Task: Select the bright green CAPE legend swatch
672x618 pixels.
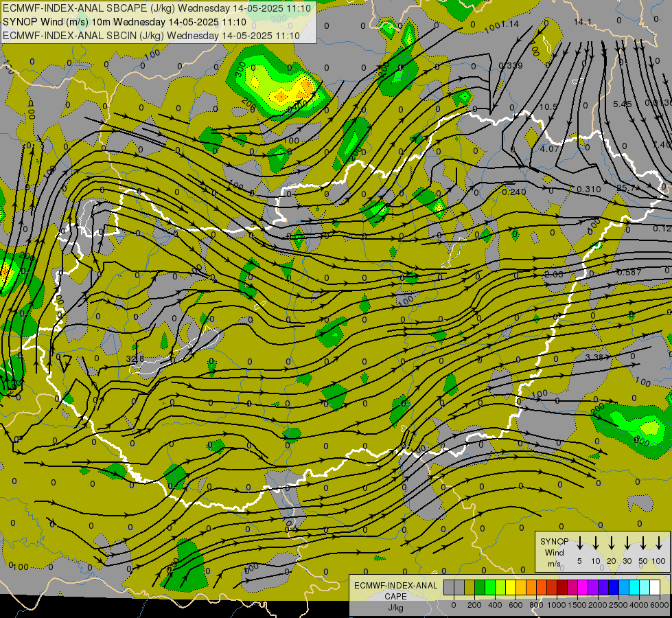Action: [490, 587]
